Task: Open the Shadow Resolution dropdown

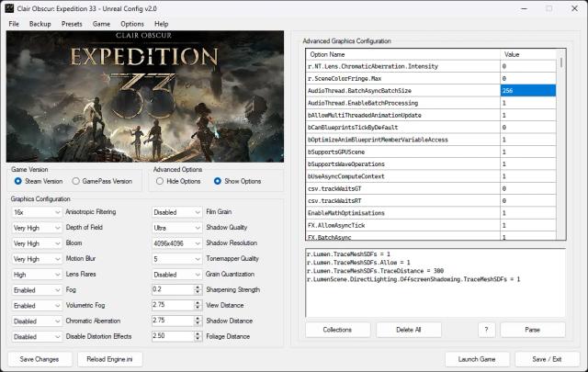Action: click(x=177, y=243)
